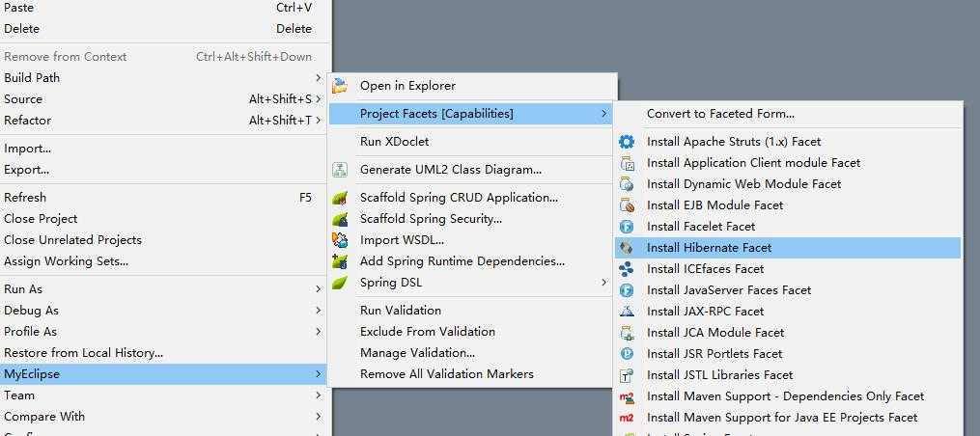Click the Generate UML2 Class Diagram icon
Viewport: 980px width, 436px height.
point(339,169)
